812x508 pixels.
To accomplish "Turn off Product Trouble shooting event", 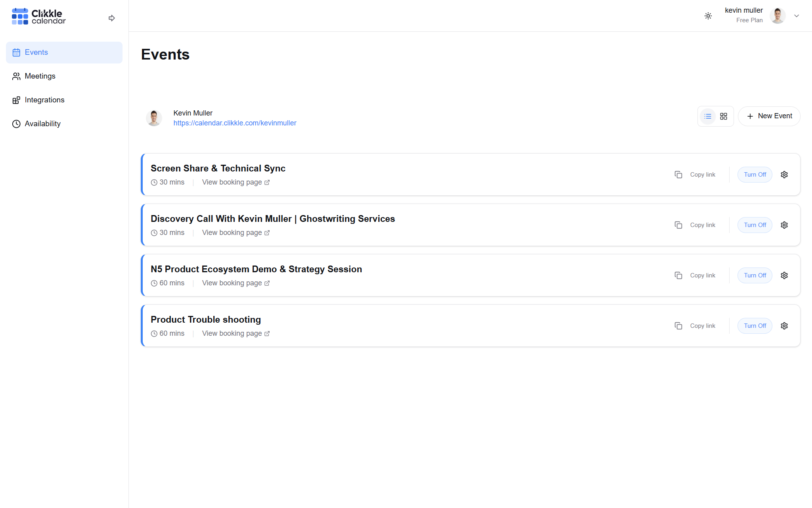I will (x=755, y=326).
